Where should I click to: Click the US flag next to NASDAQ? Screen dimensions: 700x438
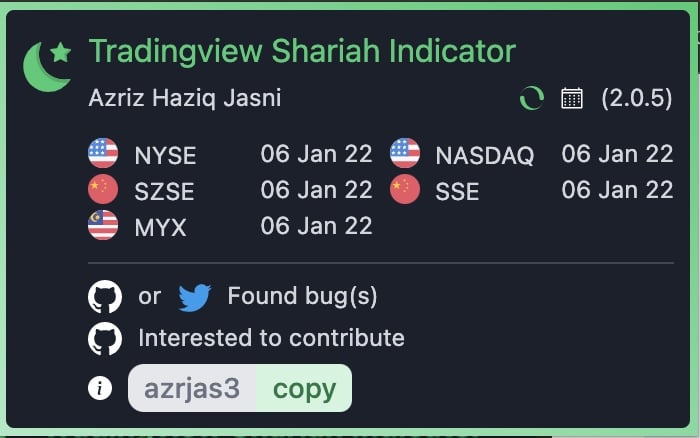(x=405, y=153)
